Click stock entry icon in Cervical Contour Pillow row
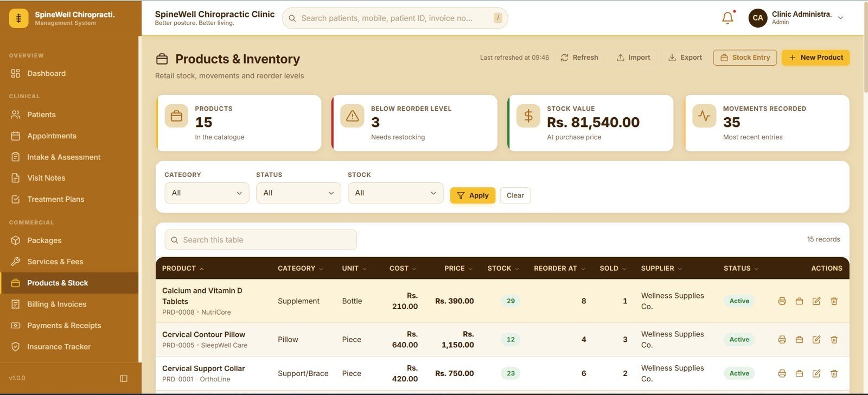Viewport: 868px width, 395px height. click(799, 340)
